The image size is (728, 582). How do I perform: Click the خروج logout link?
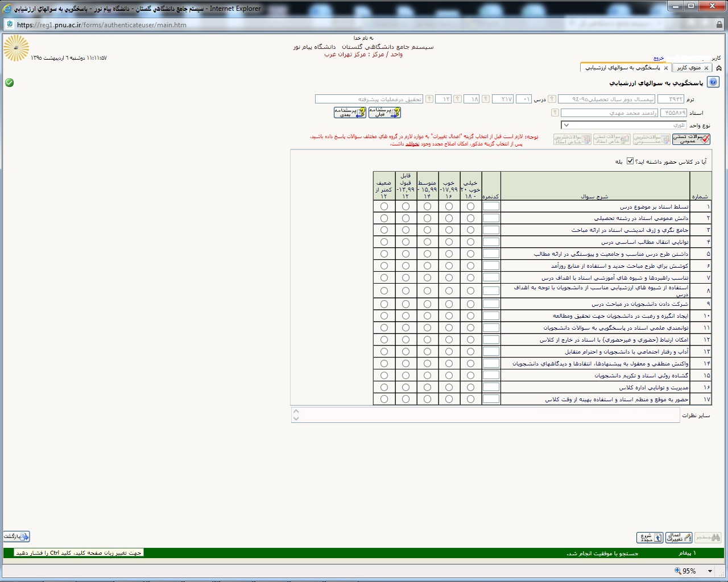tap(659, 58)
